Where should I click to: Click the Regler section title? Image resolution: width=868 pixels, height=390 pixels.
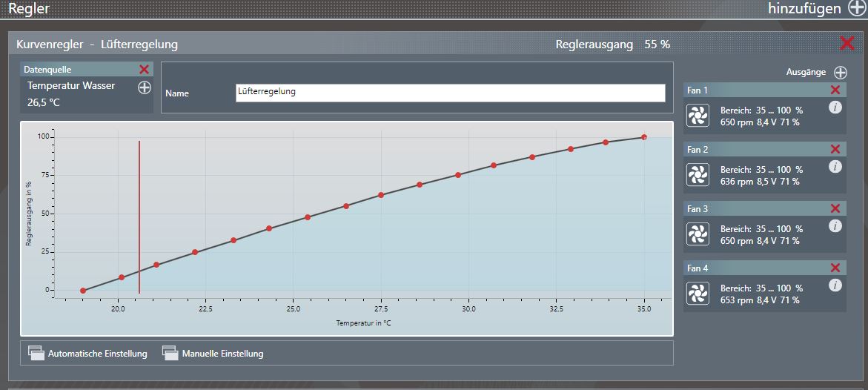coord(29,8)
